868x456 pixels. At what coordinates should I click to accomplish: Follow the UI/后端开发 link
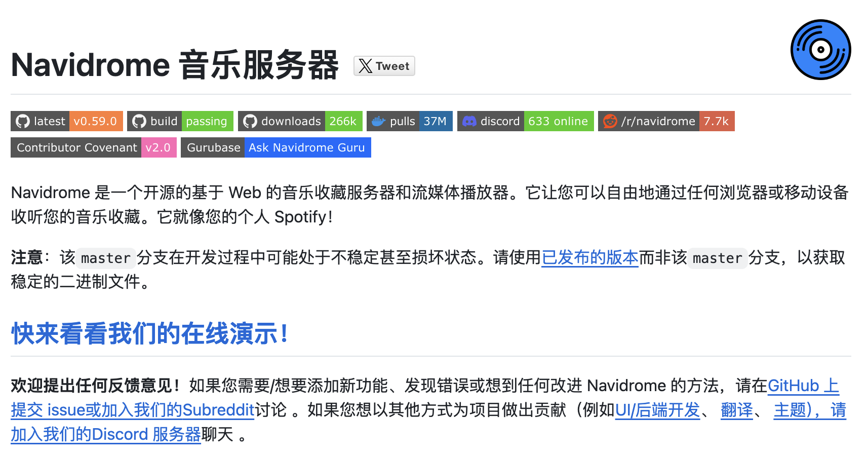[657, 410]
